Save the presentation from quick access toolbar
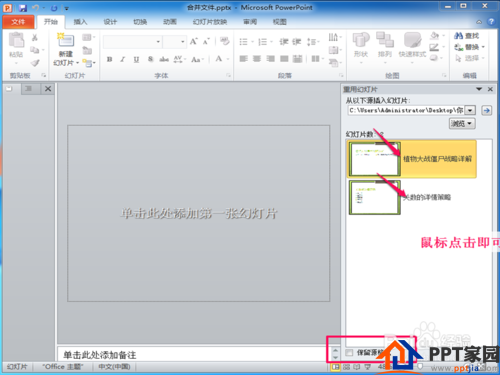 coord(22,8)
